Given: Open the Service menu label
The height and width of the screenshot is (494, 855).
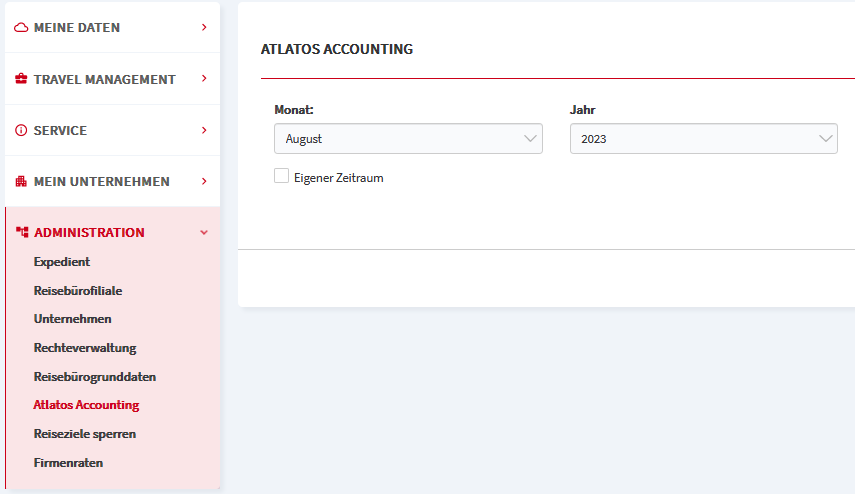Looking at the screenshot, I should click(x=61, y=131).
